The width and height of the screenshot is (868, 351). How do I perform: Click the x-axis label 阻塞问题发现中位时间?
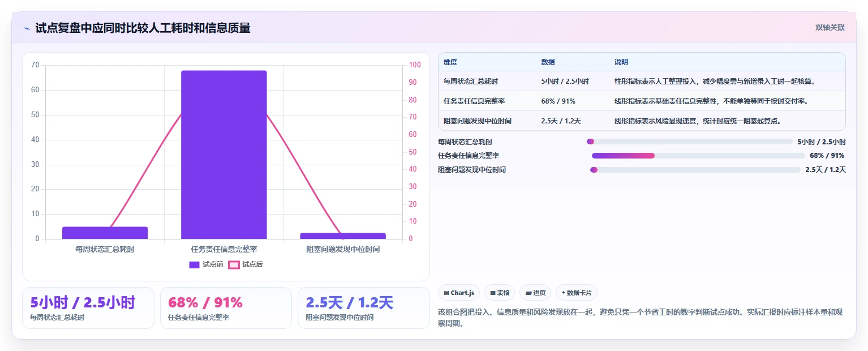343,249
